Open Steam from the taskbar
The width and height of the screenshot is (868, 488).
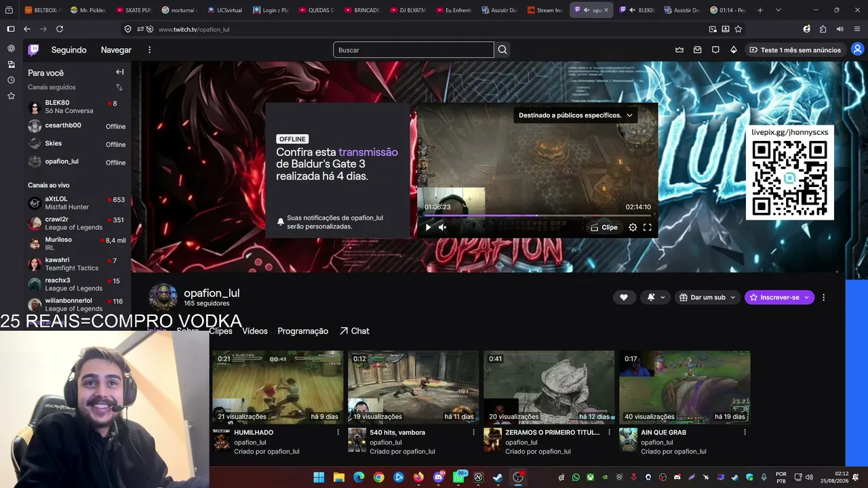tap(498, 477)
